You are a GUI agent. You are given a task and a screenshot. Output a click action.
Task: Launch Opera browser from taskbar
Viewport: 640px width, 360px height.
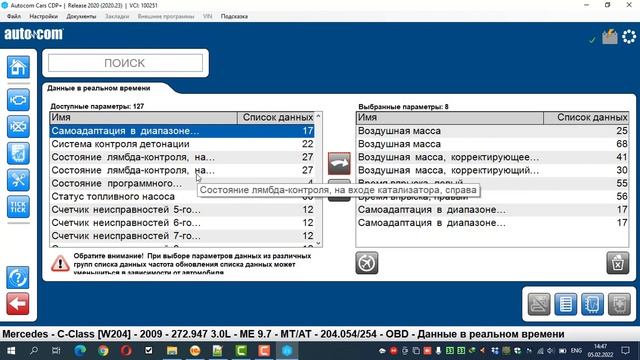pos(126,351)
